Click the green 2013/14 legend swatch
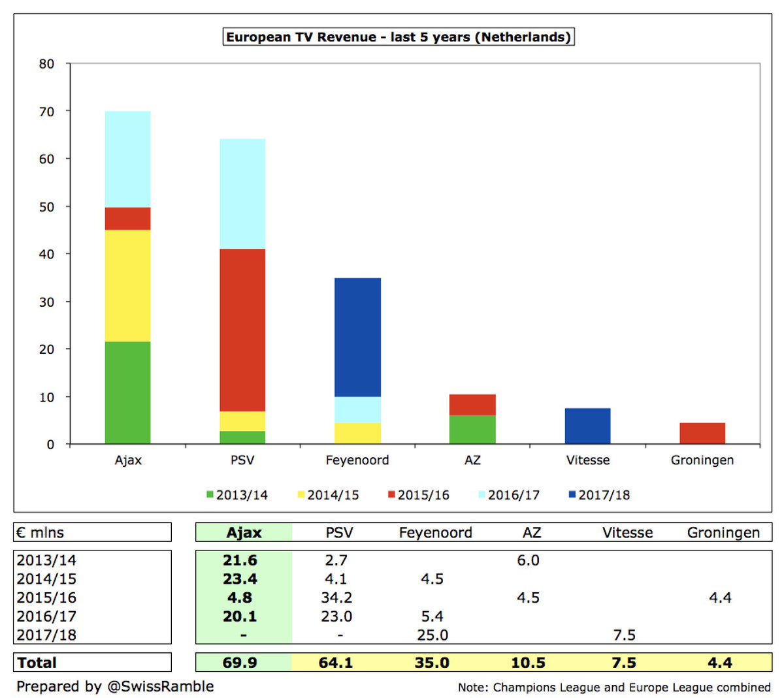Screen dimensions: 784x698 tap(210, 495)
